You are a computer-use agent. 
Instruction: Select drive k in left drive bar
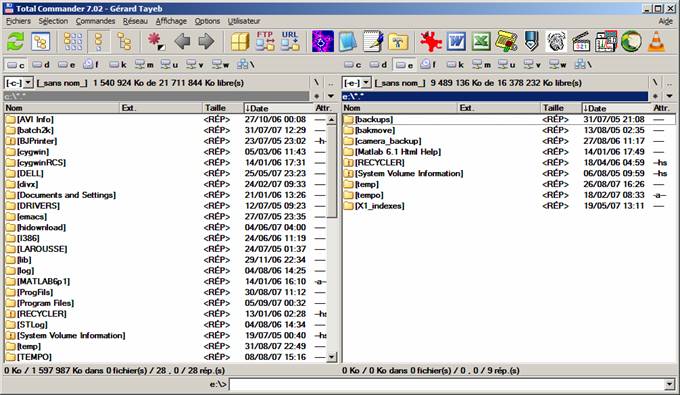pos(118,65)
